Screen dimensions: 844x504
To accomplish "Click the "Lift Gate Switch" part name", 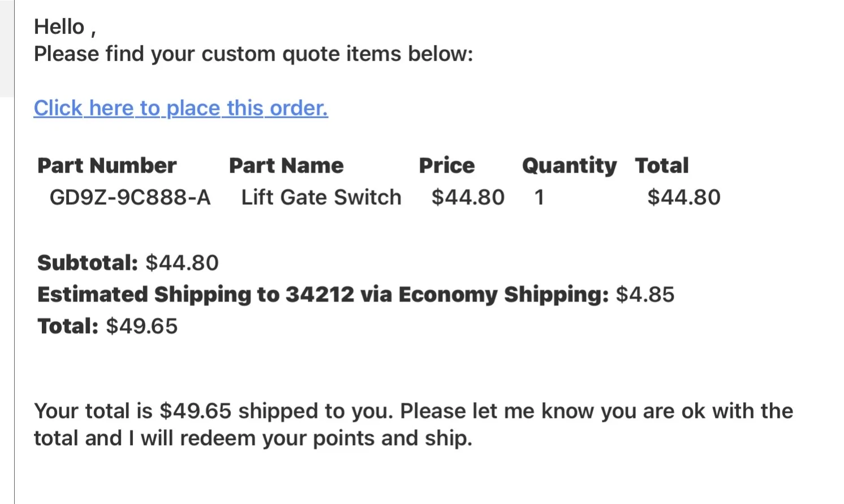I will point(321,197).
